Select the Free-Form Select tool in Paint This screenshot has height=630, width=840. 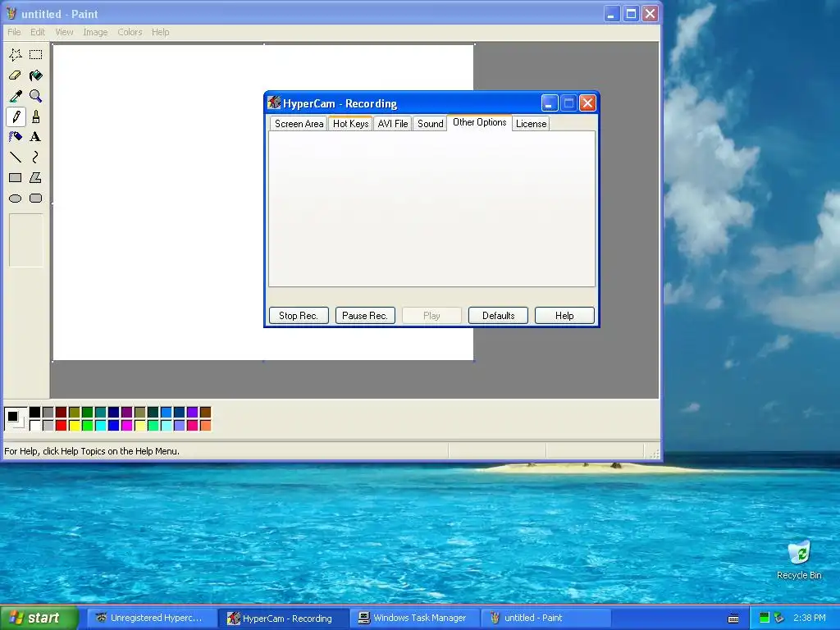(16, 55)
